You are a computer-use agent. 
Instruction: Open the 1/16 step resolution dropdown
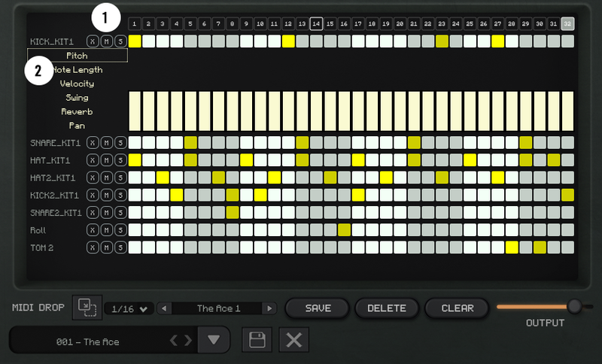coord(129,308)
